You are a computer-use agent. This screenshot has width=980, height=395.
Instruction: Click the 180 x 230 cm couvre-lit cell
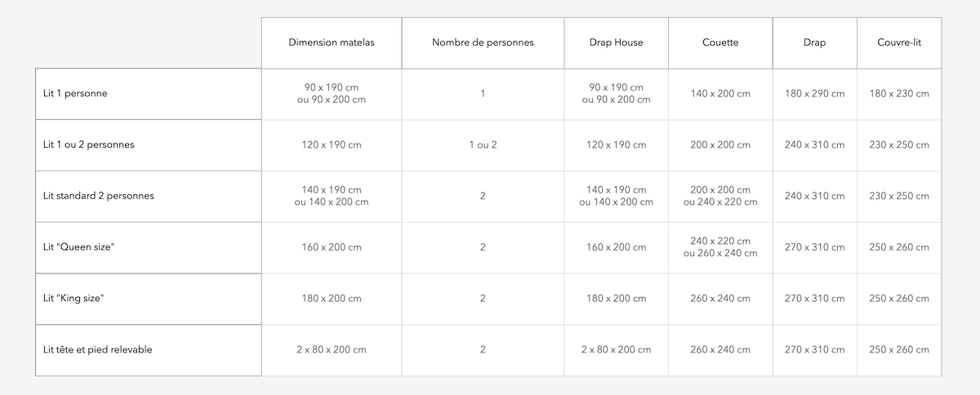[x=898, y=94]
